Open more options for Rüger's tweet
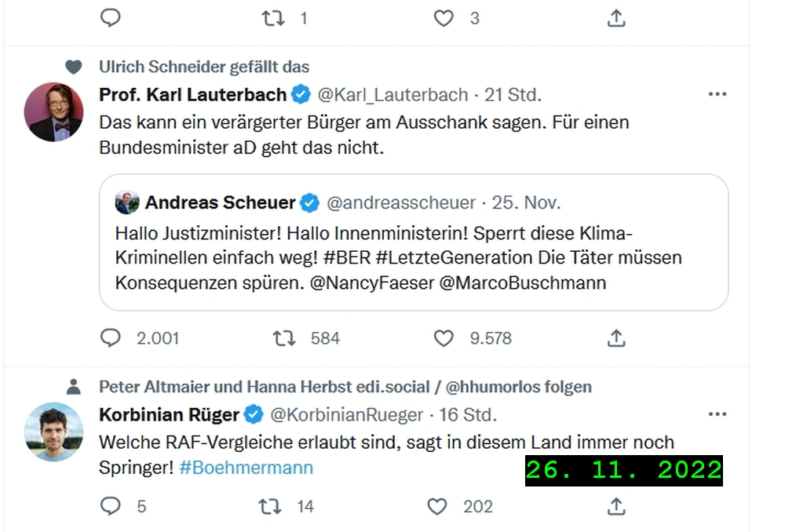This screenshot has width=785, height=532. 717,414
